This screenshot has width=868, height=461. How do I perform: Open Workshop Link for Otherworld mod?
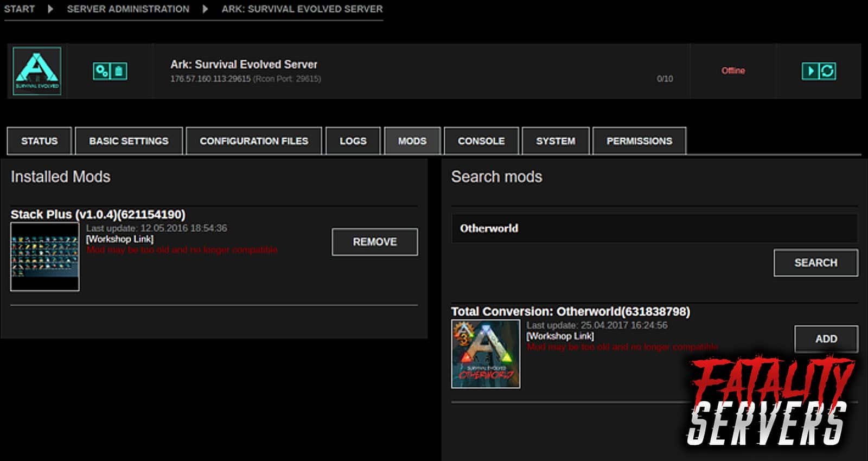tap(560, 336)
